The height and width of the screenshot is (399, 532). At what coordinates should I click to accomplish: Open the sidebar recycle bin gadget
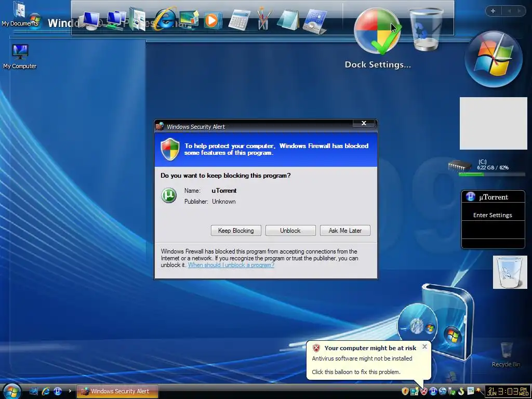pos(510,272)
